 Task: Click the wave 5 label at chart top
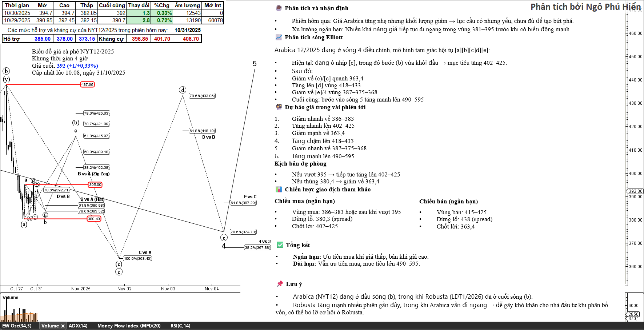tap(255, 64)
